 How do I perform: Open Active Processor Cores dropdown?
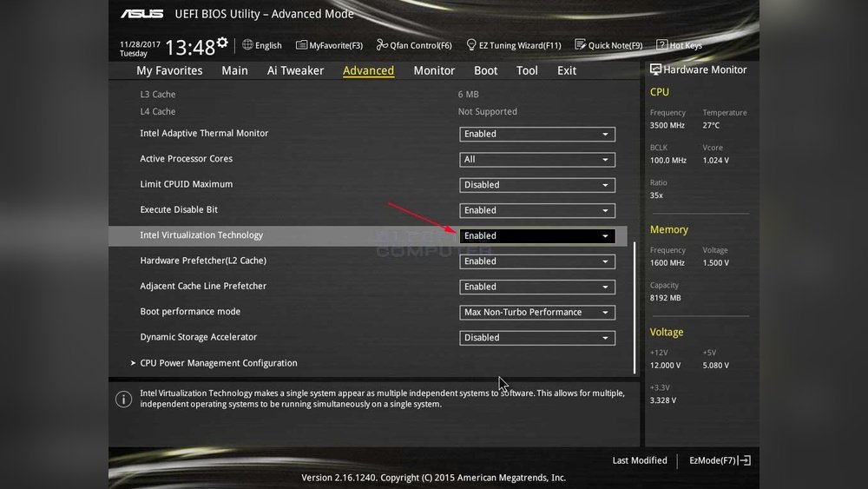click(536, 160)
